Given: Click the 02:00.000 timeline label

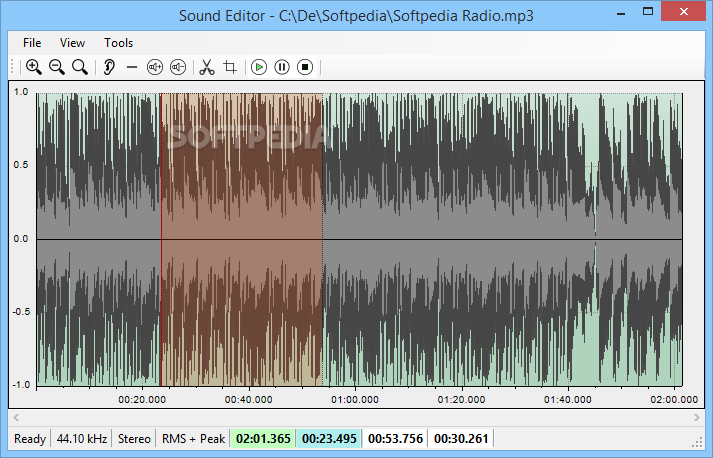Looking at the screenshot, I should click(674, 399).
